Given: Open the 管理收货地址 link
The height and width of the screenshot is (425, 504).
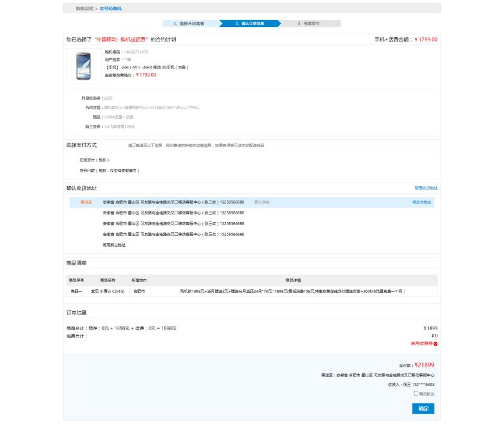Looking at the screenshot, I should pos(426,188).
